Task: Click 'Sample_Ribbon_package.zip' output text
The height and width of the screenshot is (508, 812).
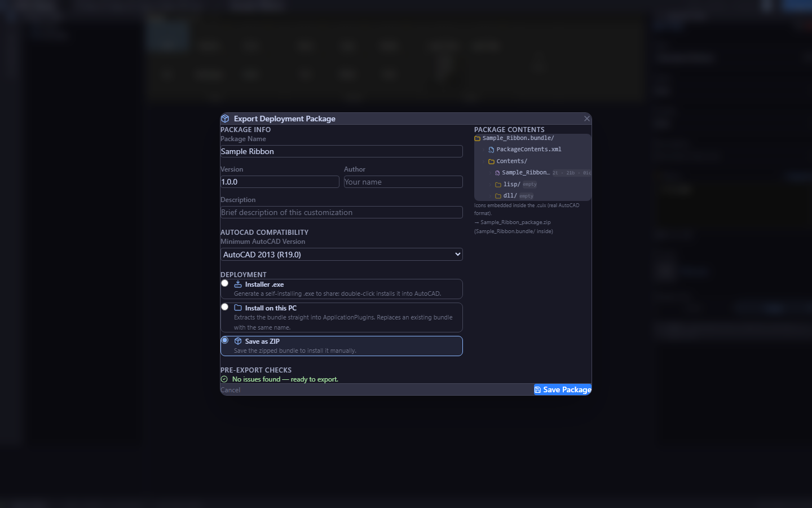Action: click(515, 222)
